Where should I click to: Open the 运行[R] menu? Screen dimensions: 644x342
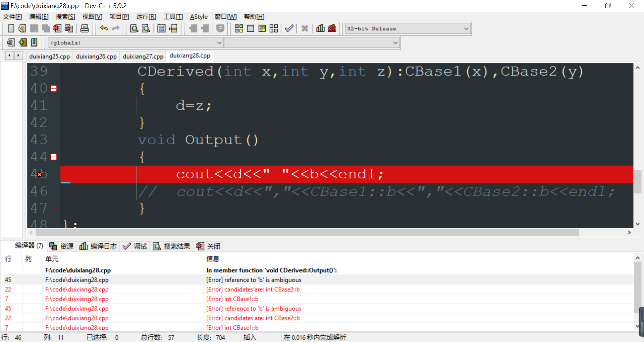[146, 17]
